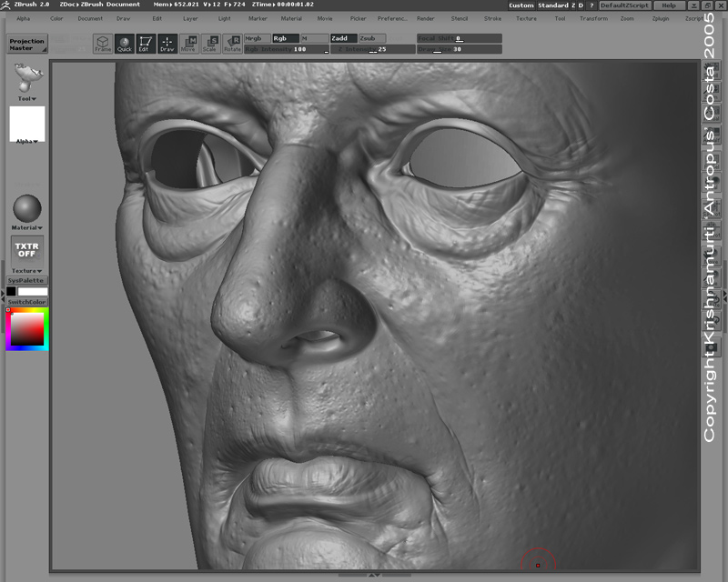Adjust the Focal Shift slider
This screenshot has height=582, width=728.
click(x=460, y=38)
